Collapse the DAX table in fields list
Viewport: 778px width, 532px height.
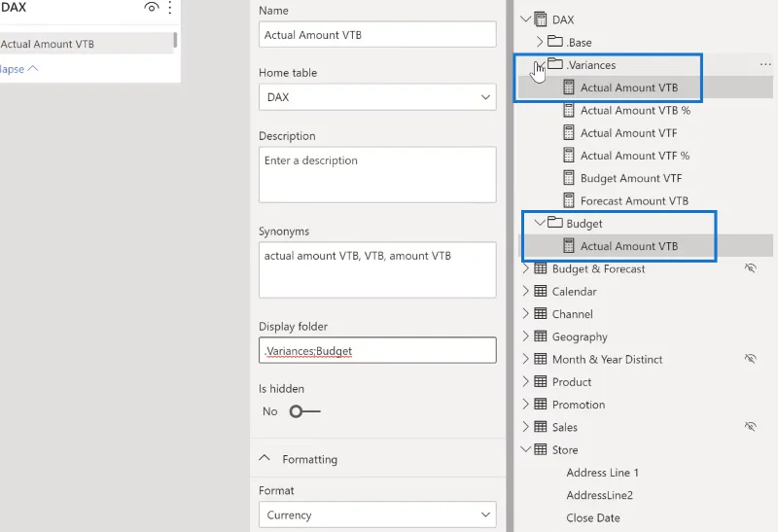click(x=525, y=19)
